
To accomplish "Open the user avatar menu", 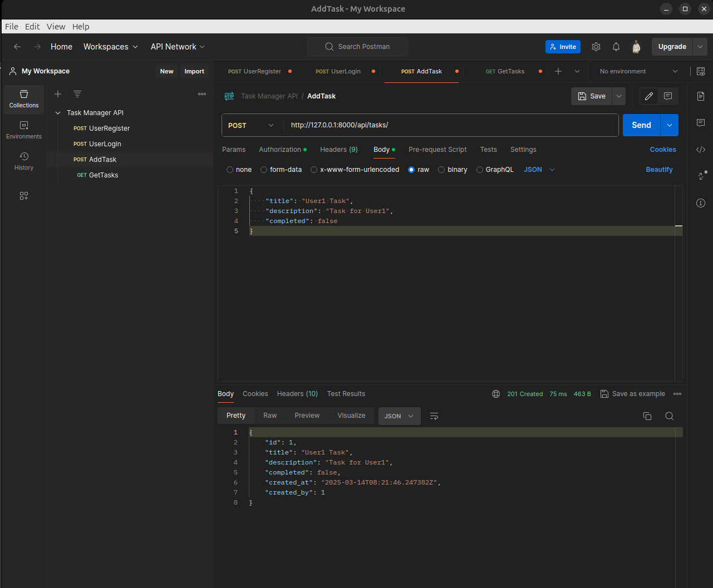I will coord(636,47).
